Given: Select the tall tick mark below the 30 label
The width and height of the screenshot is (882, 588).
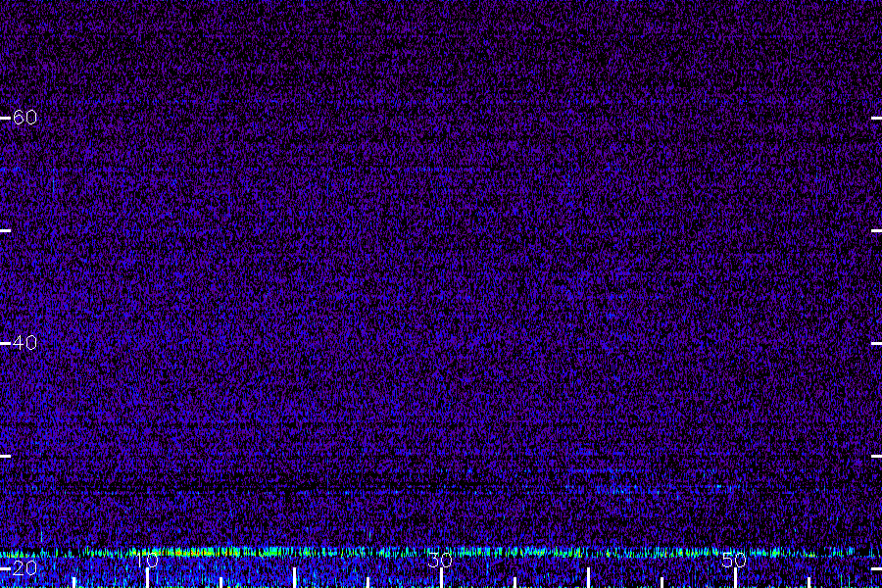Looking at the screenshot, I should 442,578.
